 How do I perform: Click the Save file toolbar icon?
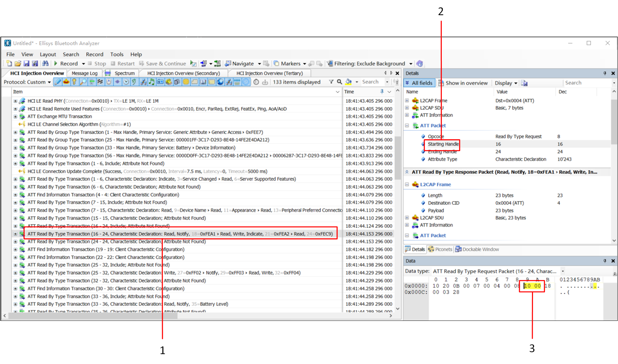pyautogui.click(x=26, y=64)
